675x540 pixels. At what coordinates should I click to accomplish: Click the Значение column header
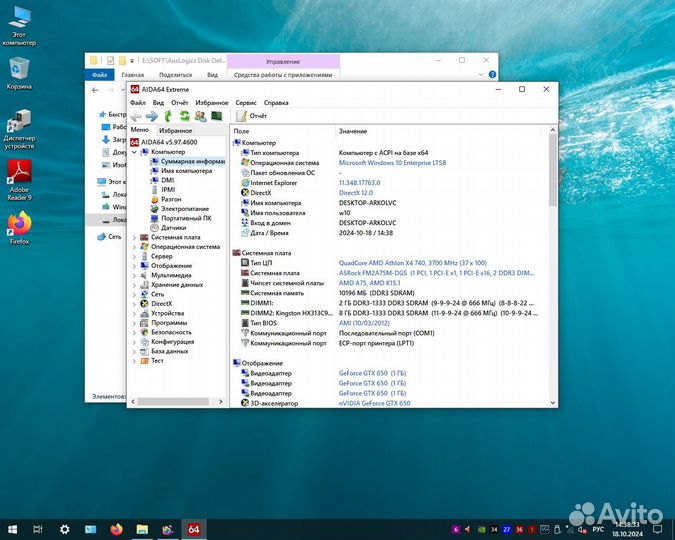[x=353, y=131]
